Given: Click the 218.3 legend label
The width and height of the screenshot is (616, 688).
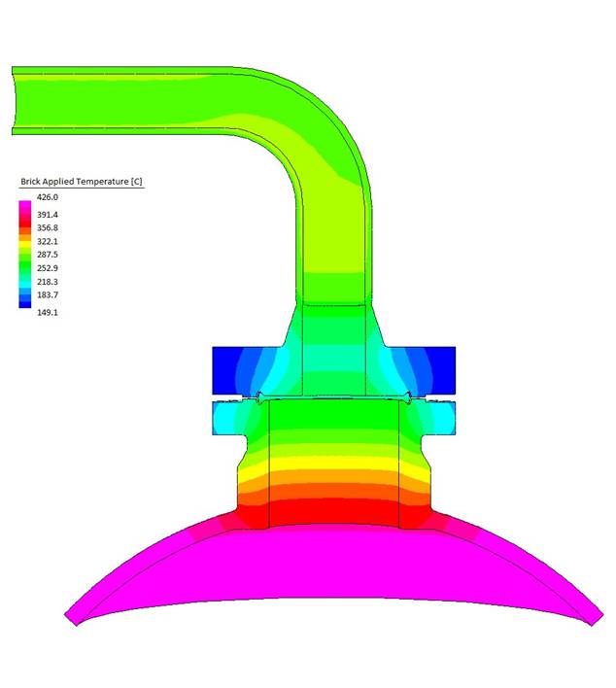Looking at the screenshot, I should (48, 282).
